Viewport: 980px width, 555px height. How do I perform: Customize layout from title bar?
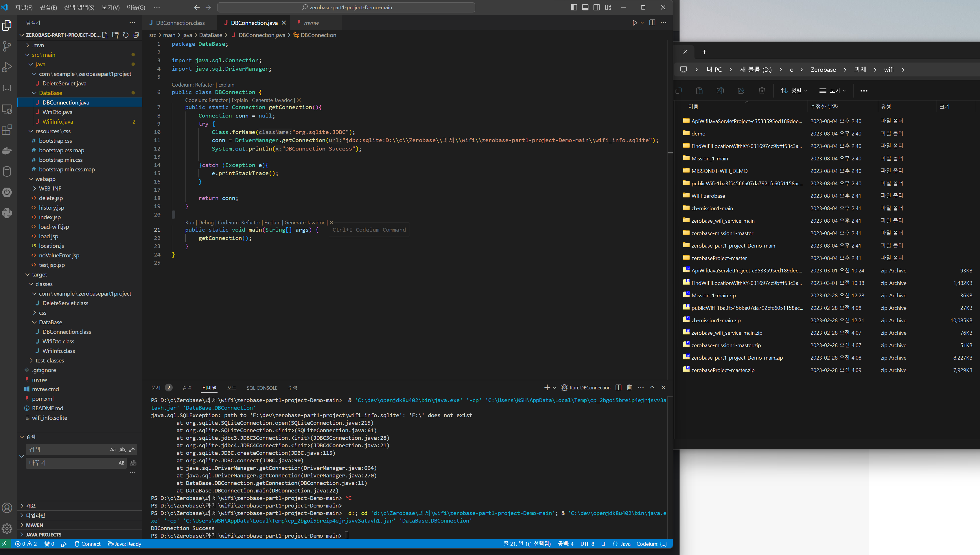pos(608,7)
